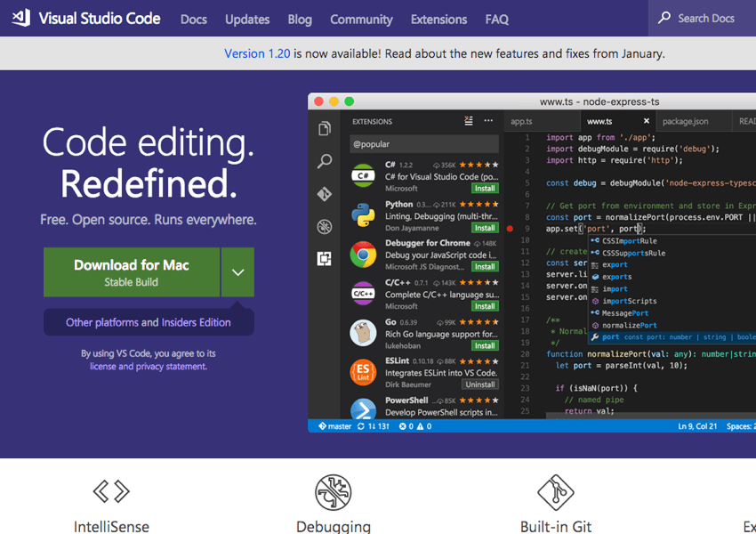
Task: Toggle the breakpoint on line 9
Action: pos(511,229)
